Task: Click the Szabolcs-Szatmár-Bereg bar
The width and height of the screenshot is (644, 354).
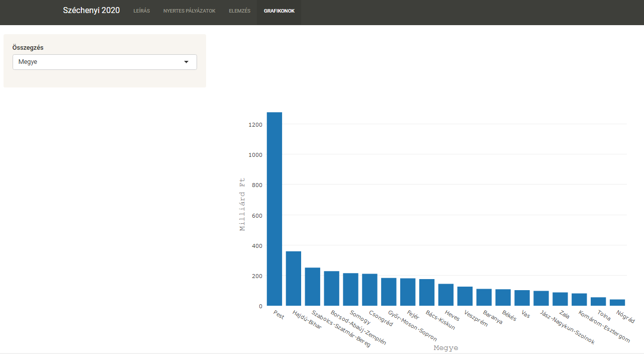Action: (313, 287)
